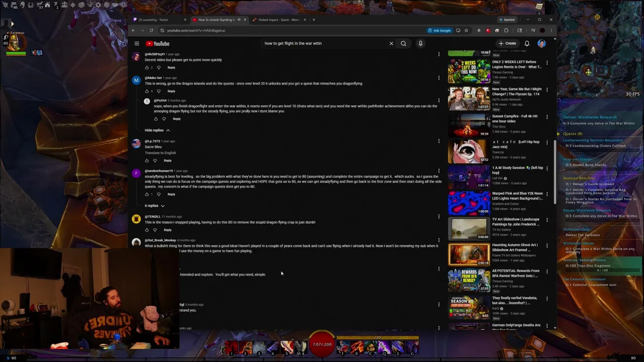Open 'They finally nerfed Vendetta' video title
Screen dimensions: 644x362
515,300
